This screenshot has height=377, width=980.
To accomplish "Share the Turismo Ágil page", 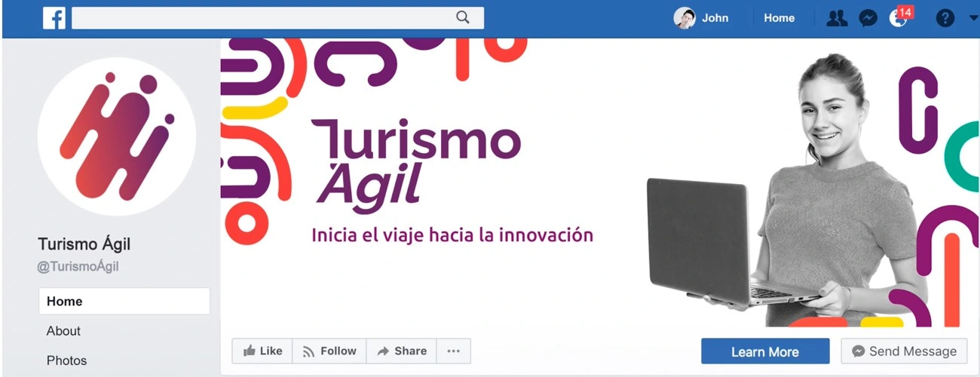I will click(402, 351).
